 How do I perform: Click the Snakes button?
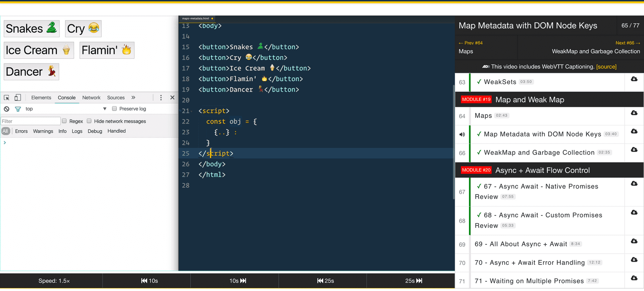point(32,29)
